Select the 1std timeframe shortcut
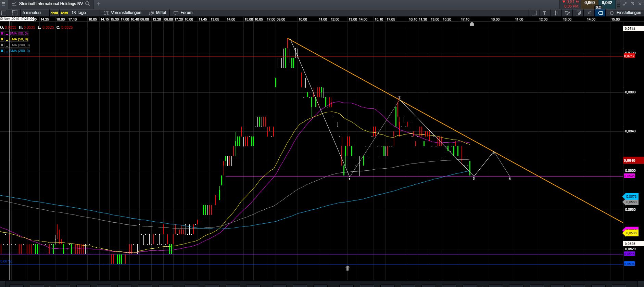This screenshot has height=287, width=644. pyautogui.click(x=54, y=13)
